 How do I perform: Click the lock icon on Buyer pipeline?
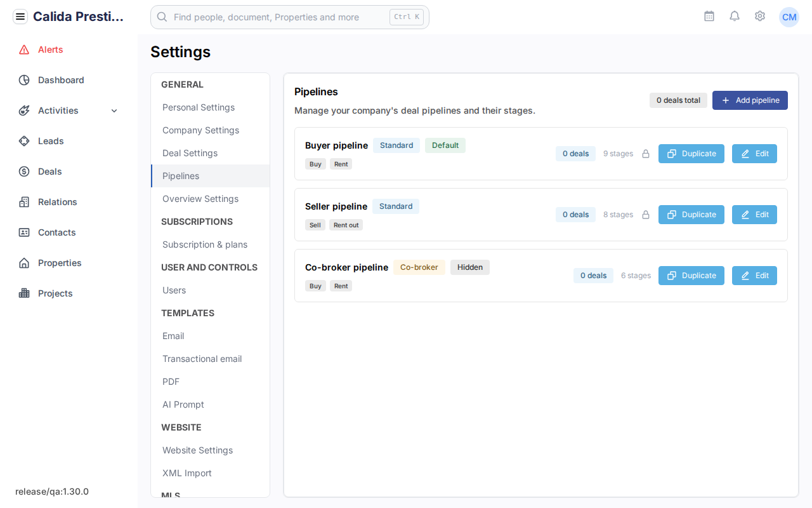click(646, 154)
